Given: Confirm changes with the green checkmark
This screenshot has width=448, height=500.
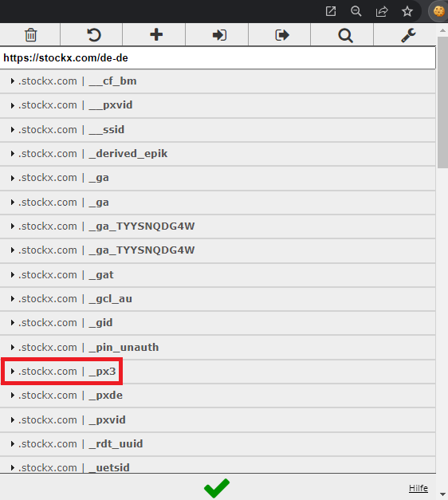Looking at the screenshot, I should pos(217,488).
